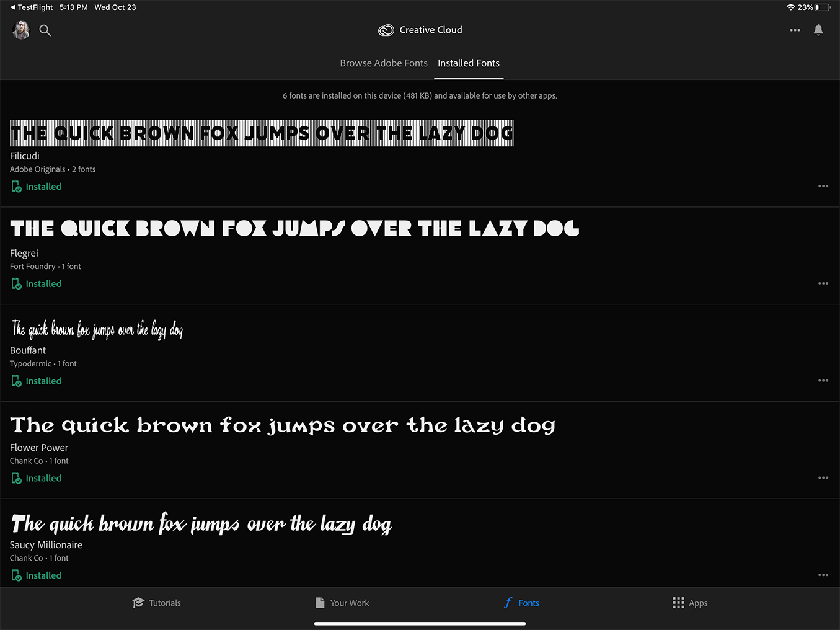
Task: Tap the Saucy Millionaire installed checkmark icon
Action: pyautogui.click(x=17, y=576)
